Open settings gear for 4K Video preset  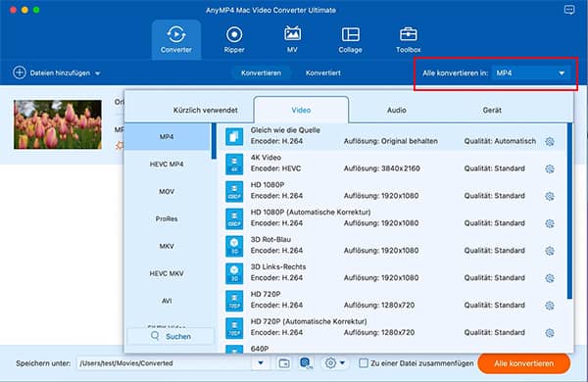[x=550, y=168]
